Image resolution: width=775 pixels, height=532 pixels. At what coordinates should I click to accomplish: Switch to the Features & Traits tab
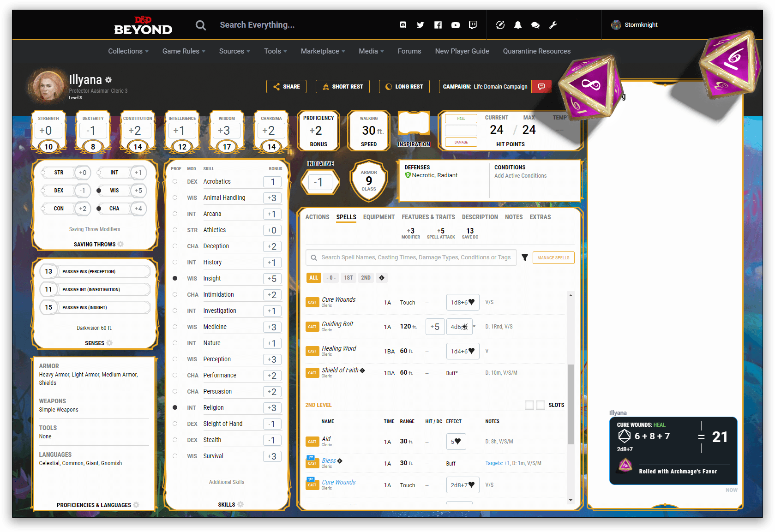click(428, 217)
